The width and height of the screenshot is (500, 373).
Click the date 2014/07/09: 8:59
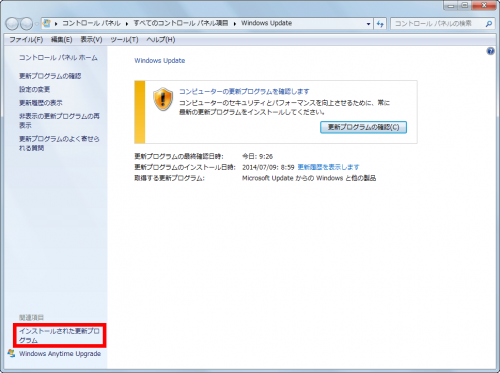268,167
